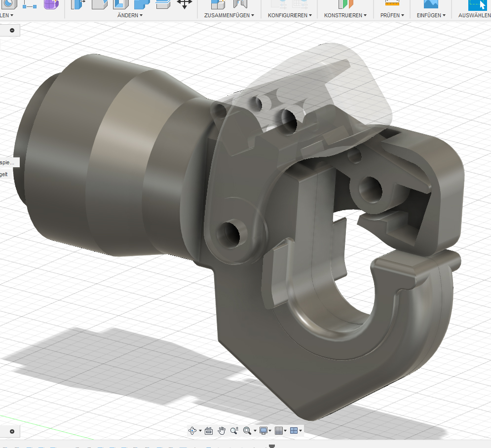Select the Offset Face tool icon

click(x=163, y=4)
